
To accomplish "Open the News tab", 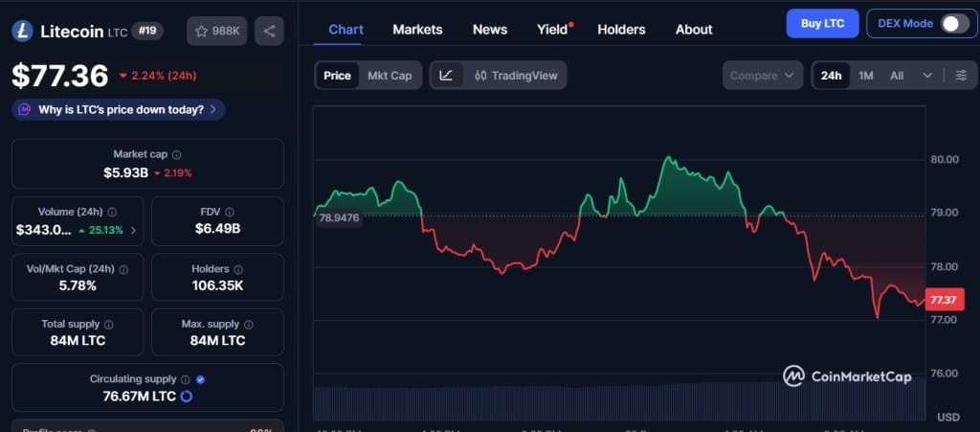I will pyautogui.click(x=489, y=30).
